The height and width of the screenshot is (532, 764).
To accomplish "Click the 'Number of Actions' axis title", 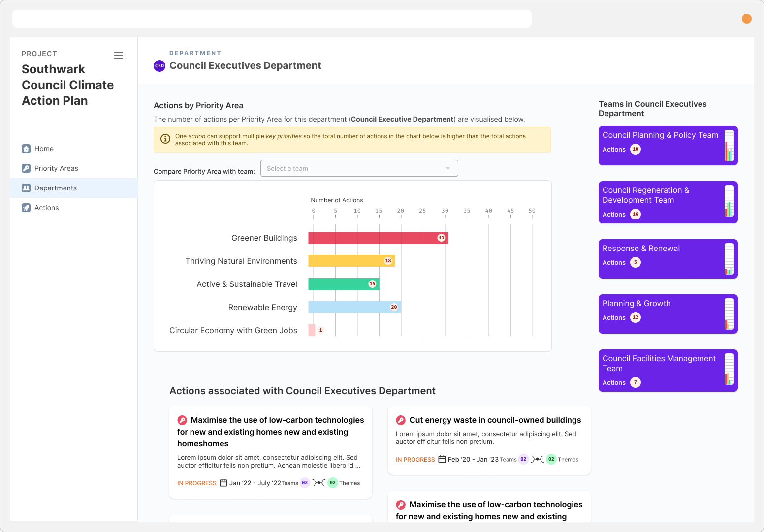I will click(337, 200).
